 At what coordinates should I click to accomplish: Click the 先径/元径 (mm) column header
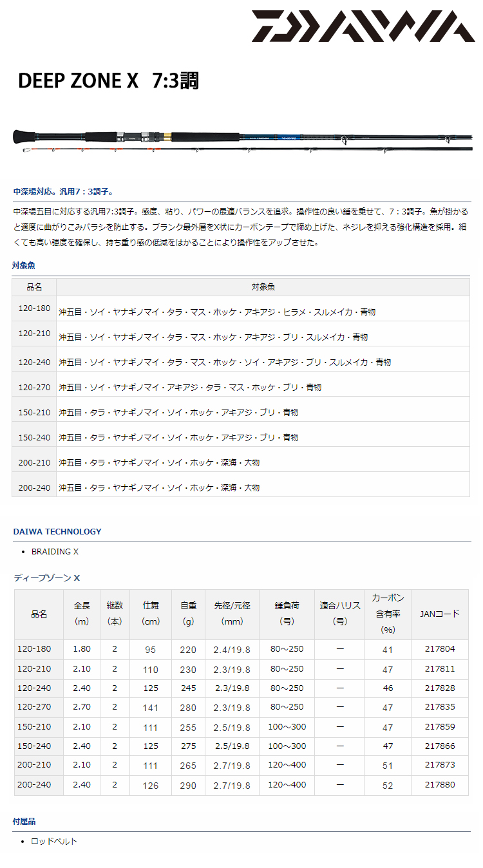(232, 614)
